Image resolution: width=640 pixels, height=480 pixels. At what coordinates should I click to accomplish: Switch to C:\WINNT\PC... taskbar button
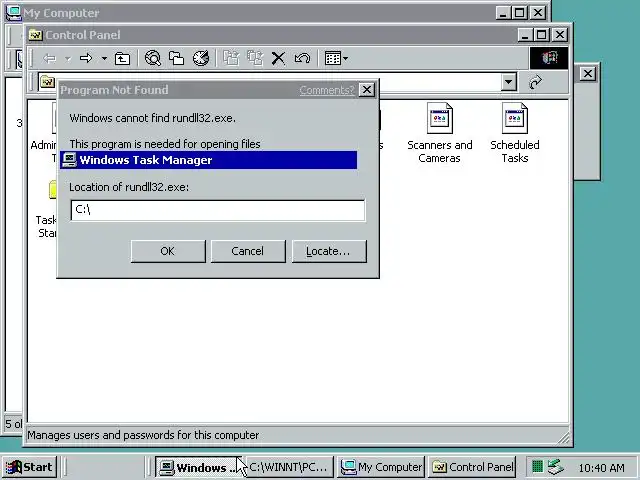pyautogui.click(x=289, y=467)
